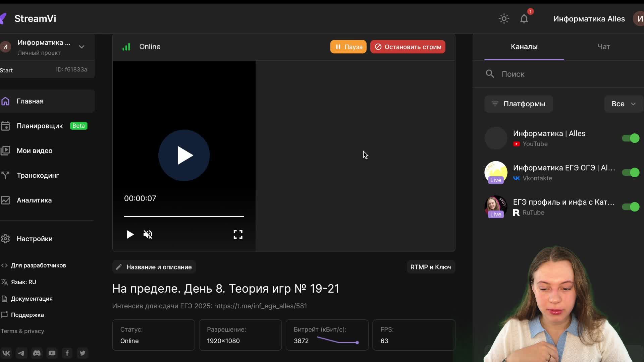Switch to the Чат tab
The height and width of the screenshot is (362, 644).
[603, 47]
